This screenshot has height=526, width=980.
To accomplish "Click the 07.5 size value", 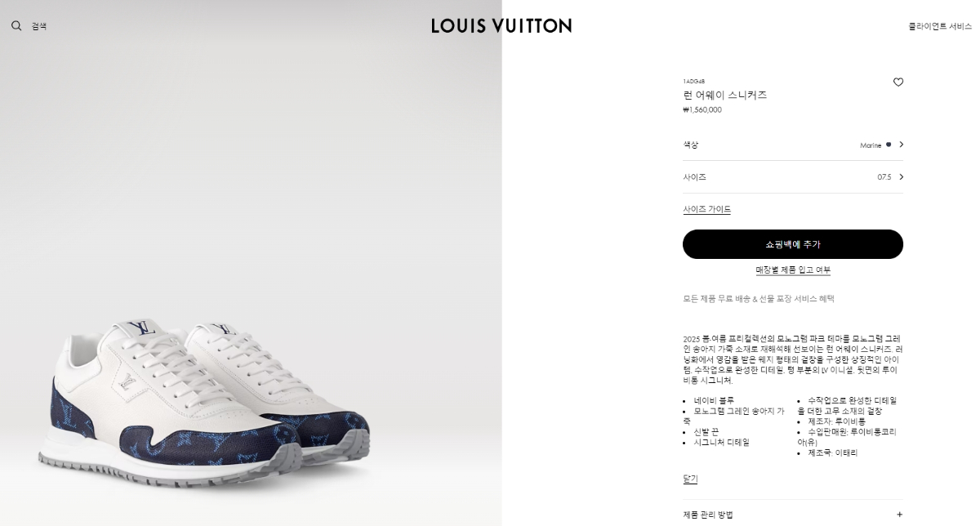I will click(884, 177).
